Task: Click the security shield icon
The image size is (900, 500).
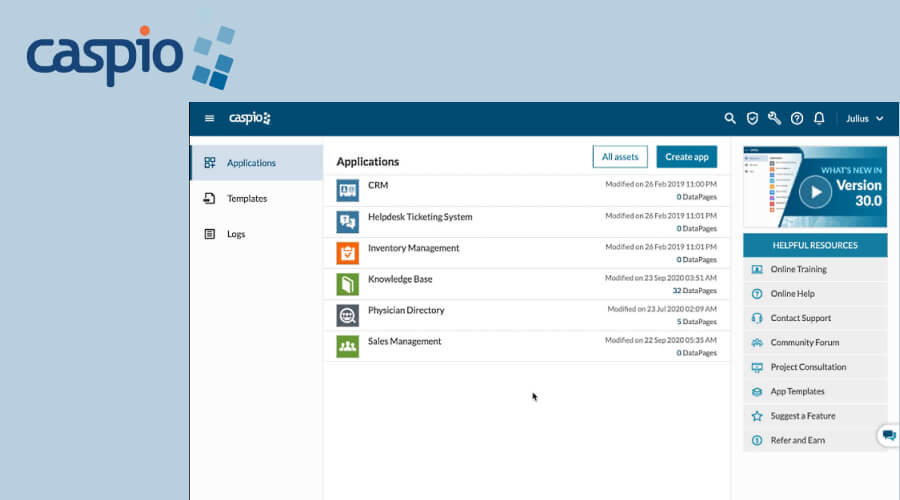Action: point(752,118)
